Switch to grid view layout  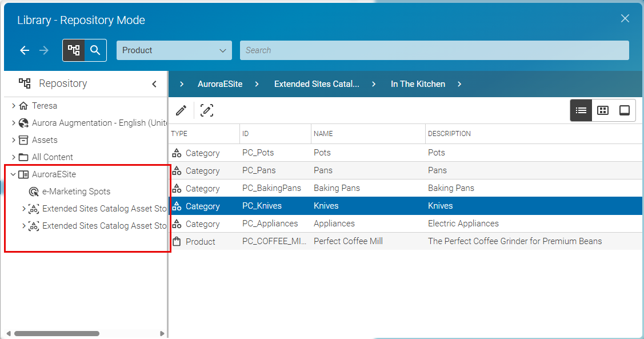603,110
